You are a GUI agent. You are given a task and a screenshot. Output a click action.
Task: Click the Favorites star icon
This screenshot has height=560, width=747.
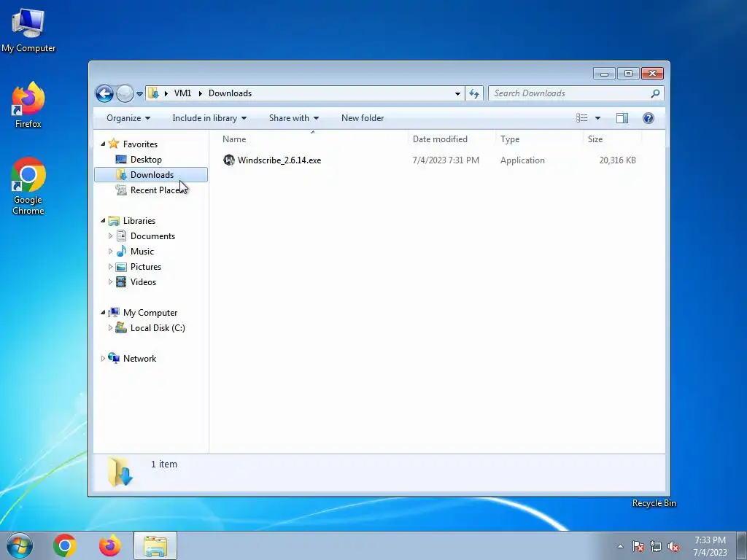tap(114, 144)
